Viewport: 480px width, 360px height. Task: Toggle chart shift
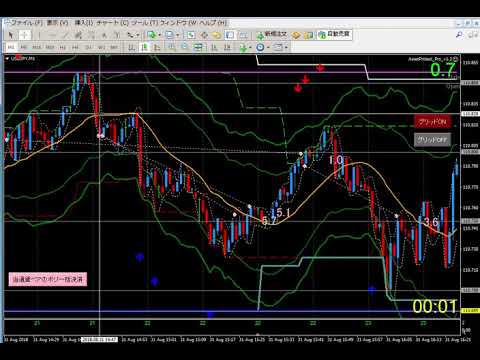click(x=227, y=47)
